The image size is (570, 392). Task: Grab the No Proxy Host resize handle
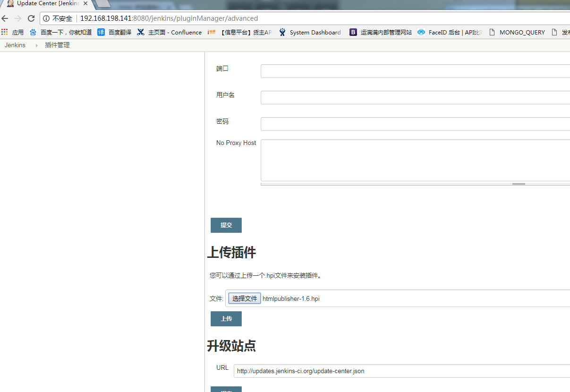pos(519,184)
